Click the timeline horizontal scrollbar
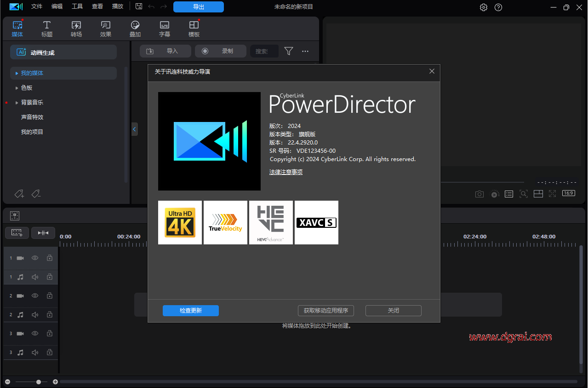Viewport: 588px width, 388px height. [318, 382]
